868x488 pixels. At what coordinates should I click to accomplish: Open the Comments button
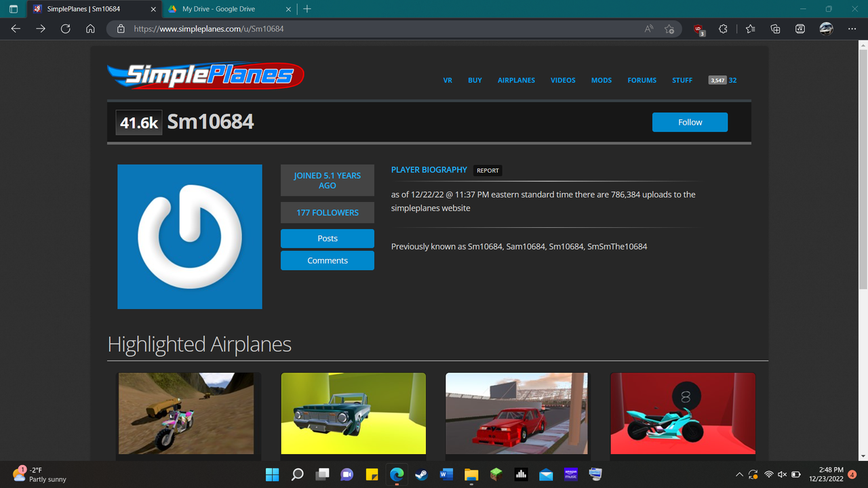327,260
